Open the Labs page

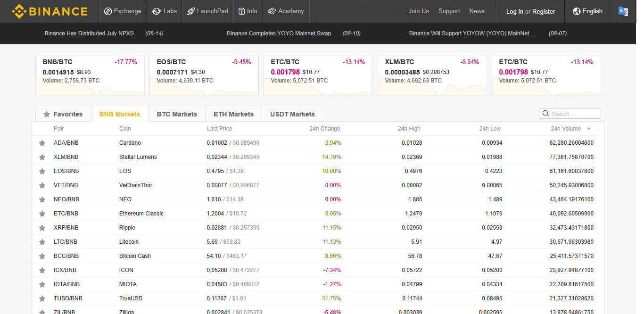point(165,11)
